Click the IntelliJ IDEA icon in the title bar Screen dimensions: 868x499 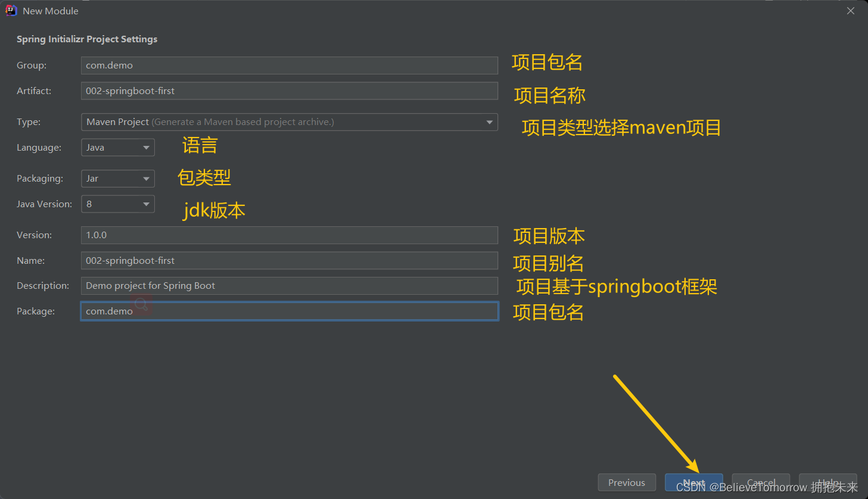pos(11,11)
